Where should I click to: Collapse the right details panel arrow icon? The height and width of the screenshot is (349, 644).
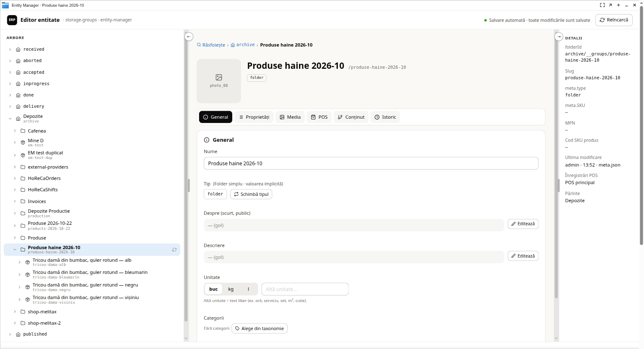[558, 36]
